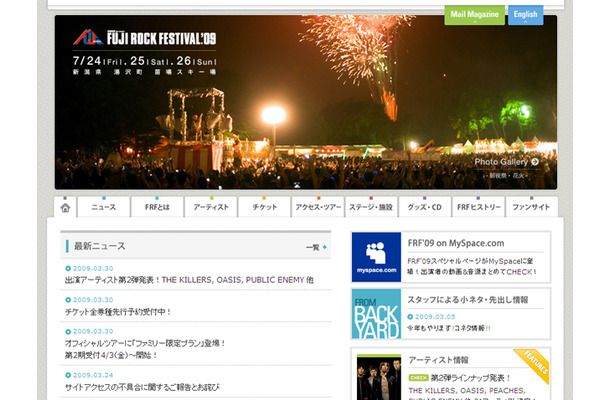Open the MySpace logo thumbnail
Image resolution: width=610 pixels, height=400 pixels.
(376, 257)
